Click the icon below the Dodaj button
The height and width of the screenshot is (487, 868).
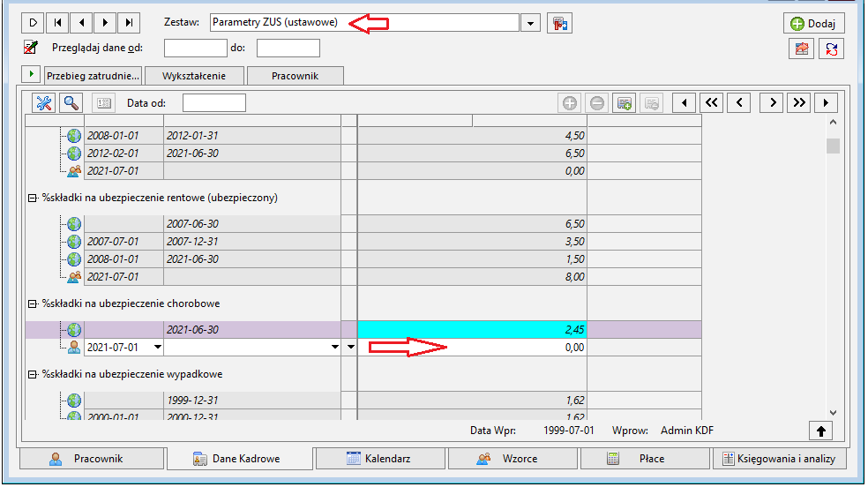tap(802, 49)
